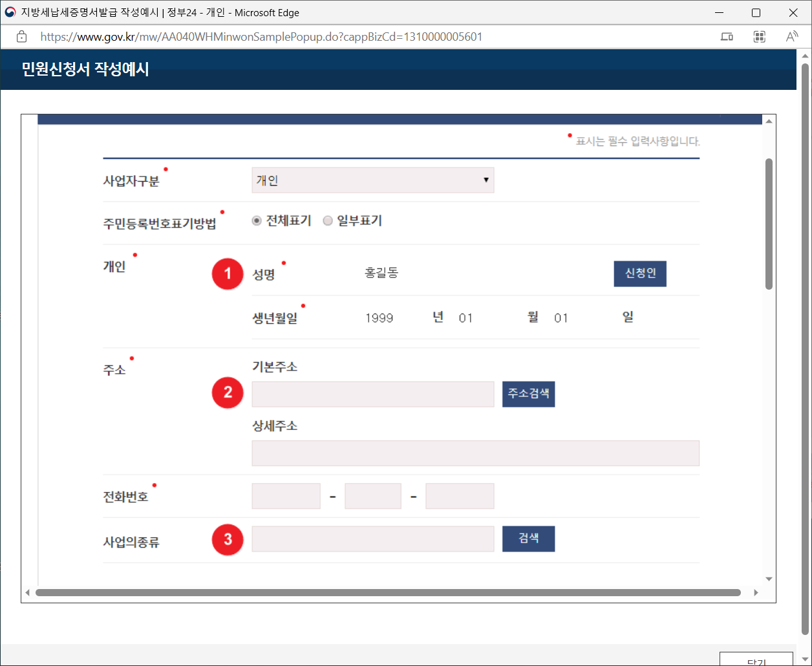The width and height of the screenshot is (812, 666).
Task: Expand the business type selector via 검색
Action: 528,539
